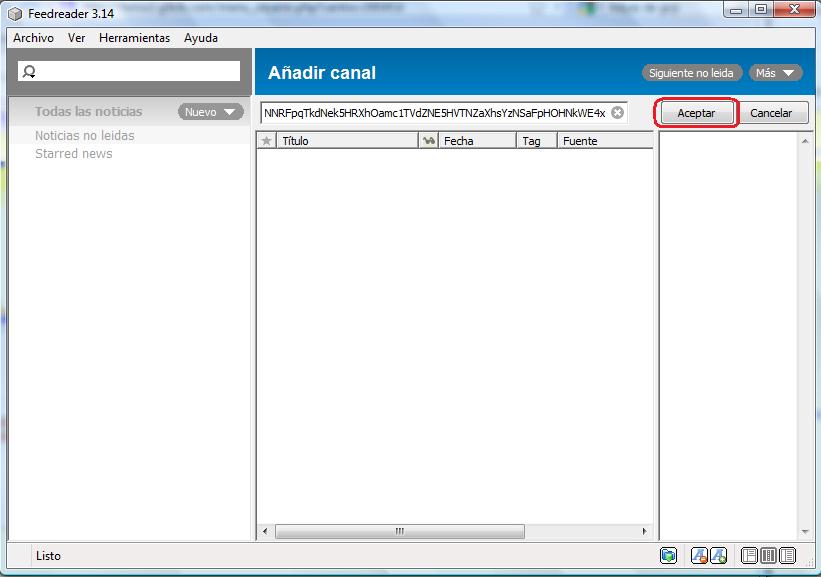
Task: Click the folder download icon in status bar
Action: 668,555
